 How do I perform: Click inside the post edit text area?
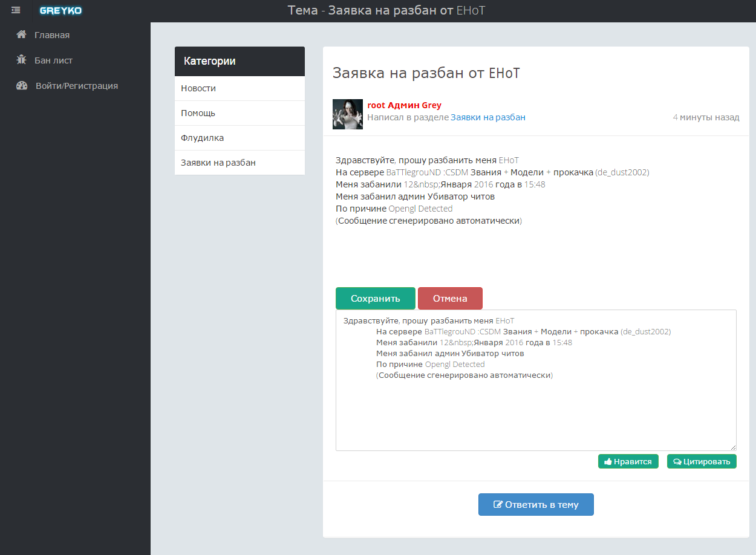click(536, 380)
